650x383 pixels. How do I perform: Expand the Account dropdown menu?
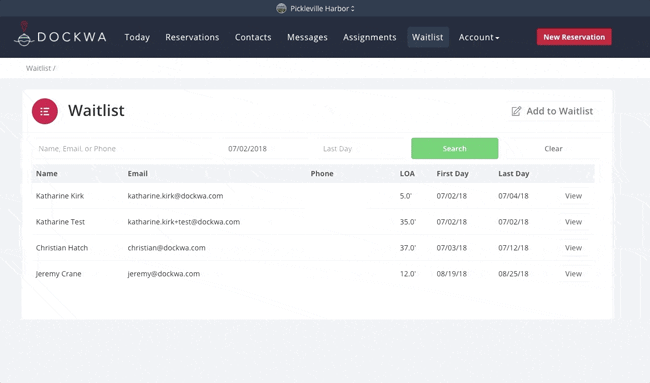click(479, 37)
